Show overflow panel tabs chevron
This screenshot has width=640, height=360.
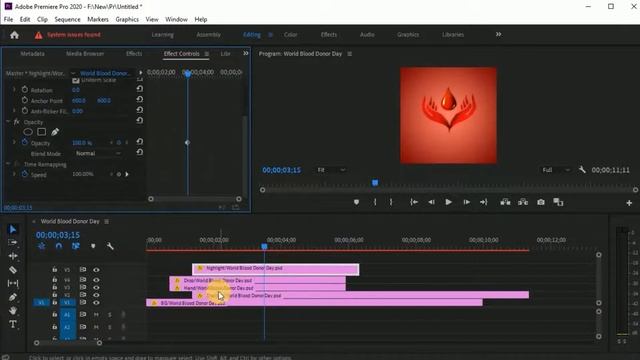pos(246,53)
